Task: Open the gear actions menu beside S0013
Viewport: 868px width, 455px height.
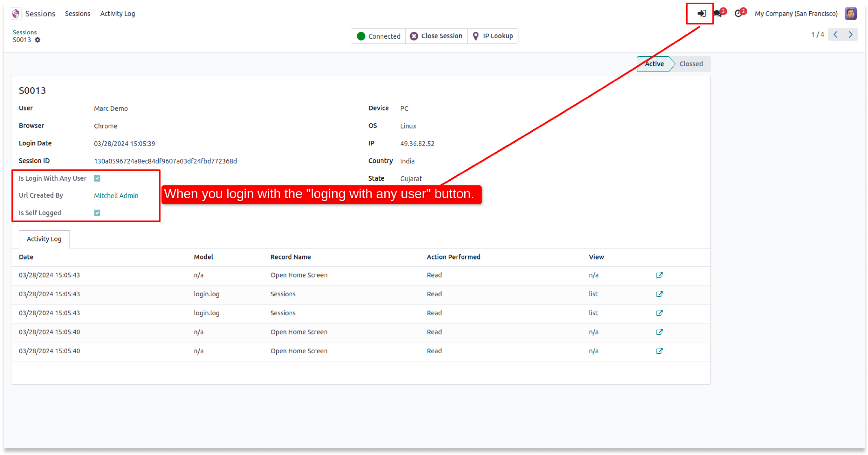Action: [38, 40]
